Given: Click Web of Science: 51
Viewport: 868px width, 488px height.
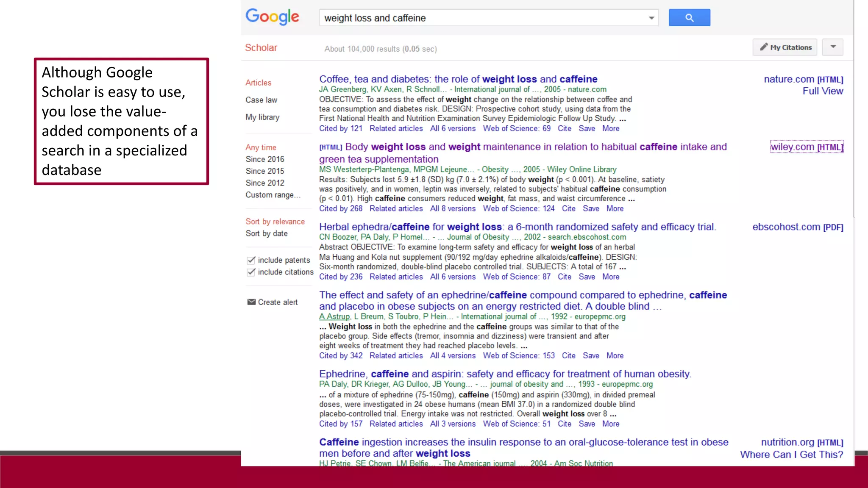Looking at the screenshot, I should 517,424.
